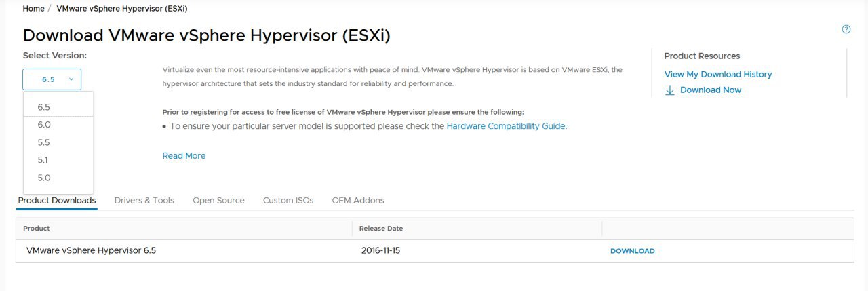The image size is (868, 291).
Task: Choose version 6.0 in the dropdown list
Action: click(58, 125)
